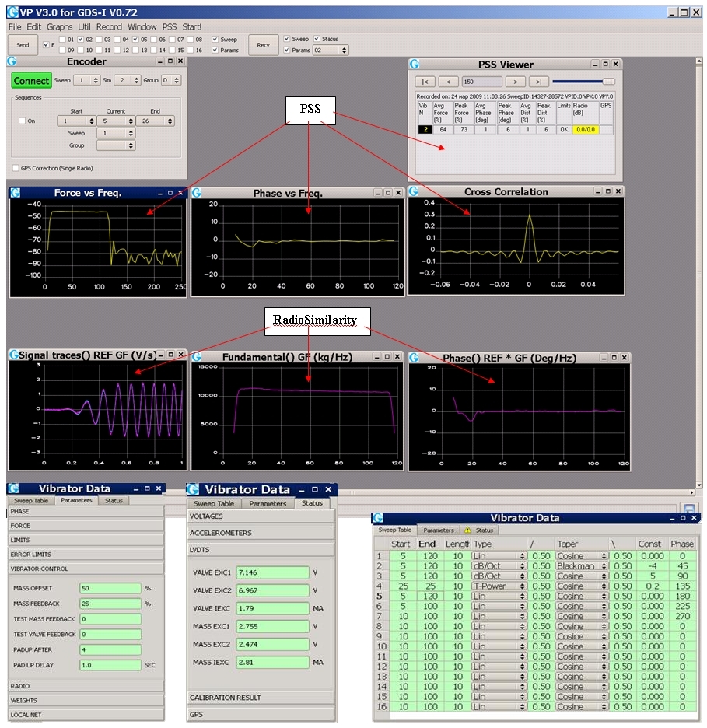
Task: Click logo icon of Vibrator Data Parameters window
Action: (13, 488)
